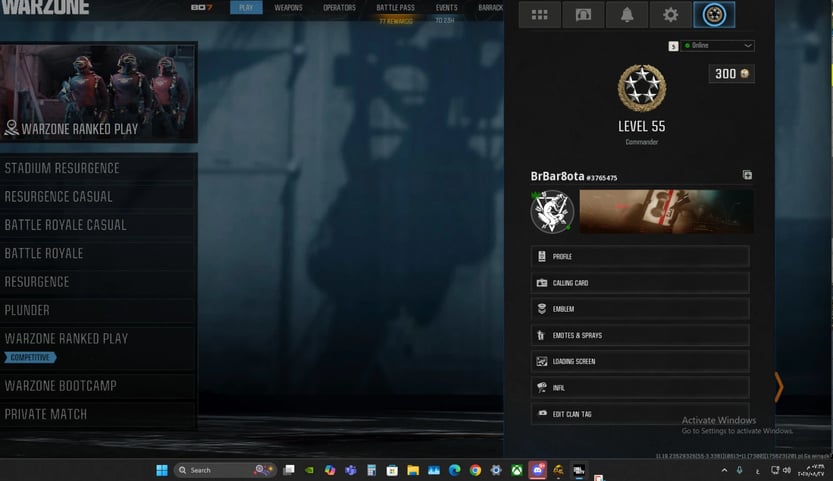This screenshot has height=481, width=833.
Task: Click the COD Points 300 balance
Action: [731, 74]
